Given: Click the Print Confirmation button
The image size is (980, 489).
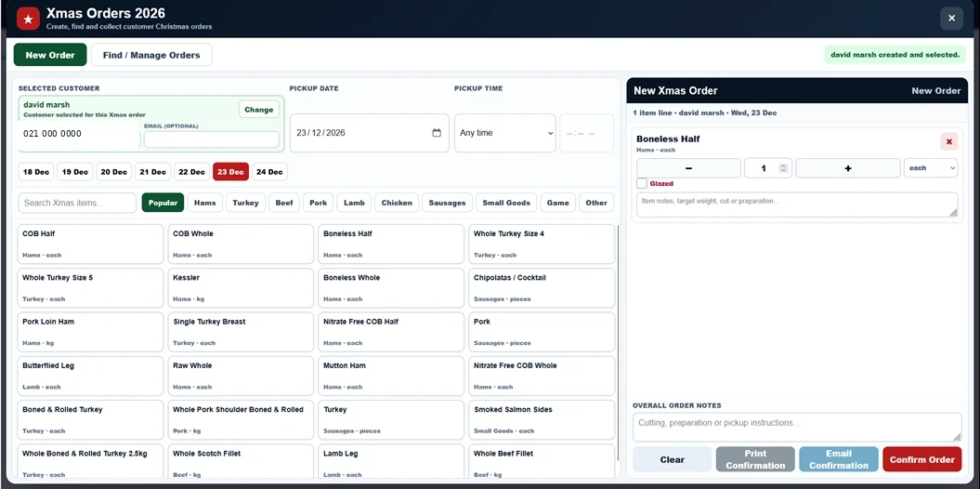Looking at the screenshot, I should point(755,459).
